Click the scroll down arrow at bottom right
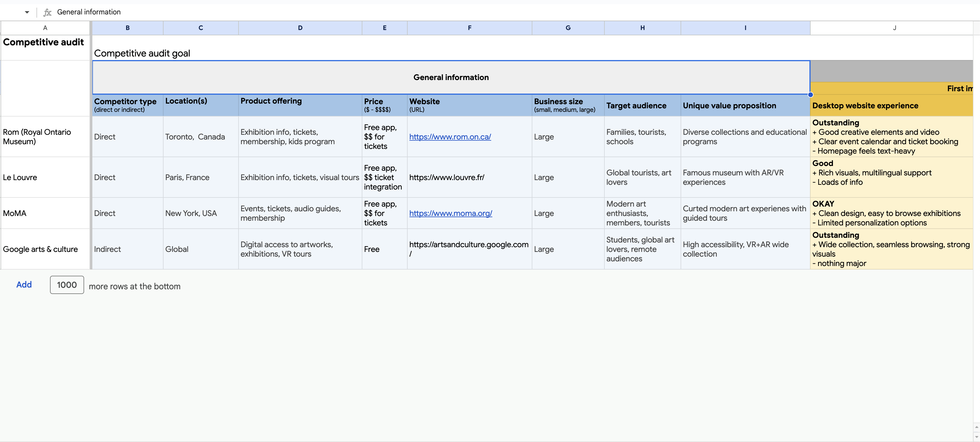980x442 pixels. (x=976, y=437)
